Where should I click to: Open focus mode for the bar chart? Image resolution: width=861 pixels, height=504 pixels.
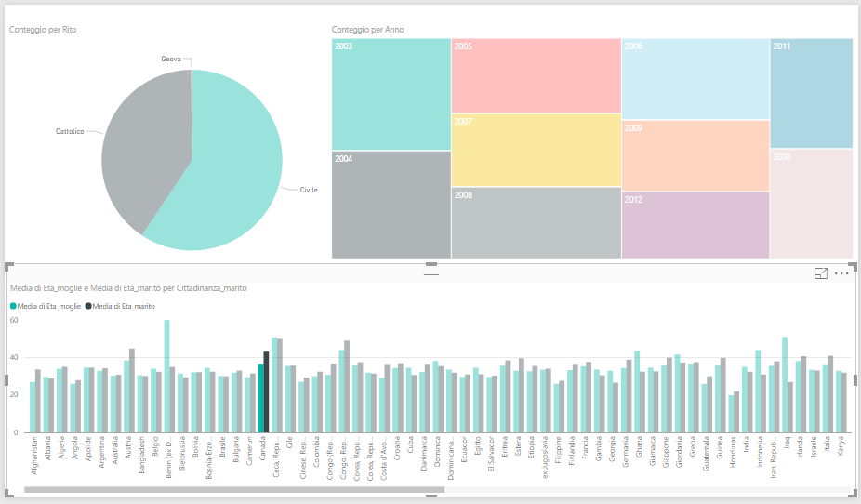[x=820, y=273]
